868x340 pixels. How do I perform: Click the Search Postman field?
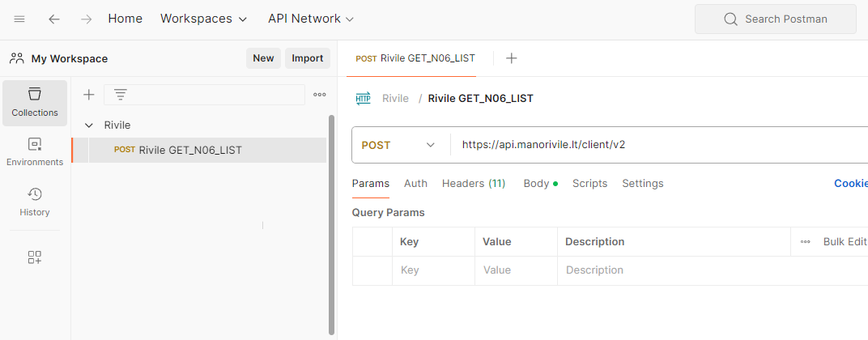[x=775, y=19]
